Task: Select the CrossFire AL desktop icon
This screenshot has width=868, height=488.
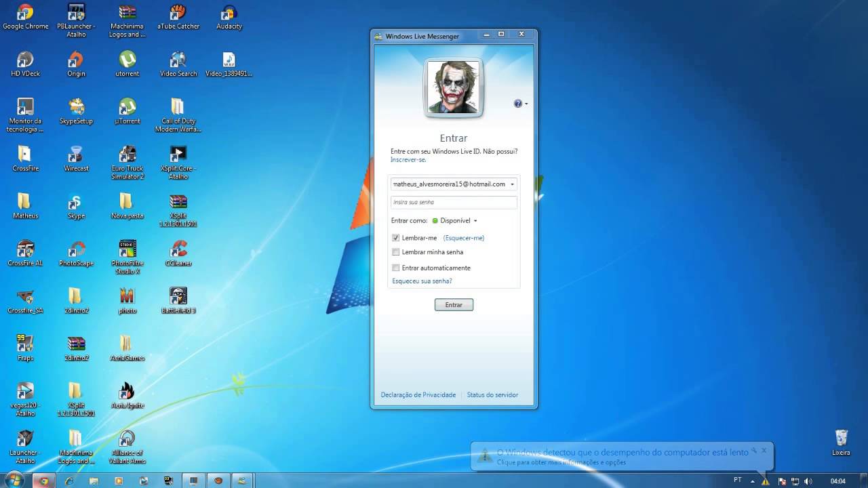Action: point(25,255)
